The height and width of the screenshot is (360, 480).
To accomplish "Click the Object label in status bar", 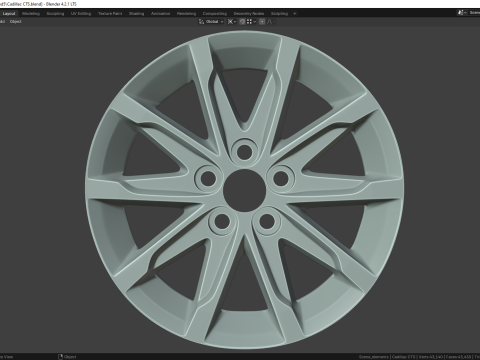I will pyautogui.click(x=70, y=357).
